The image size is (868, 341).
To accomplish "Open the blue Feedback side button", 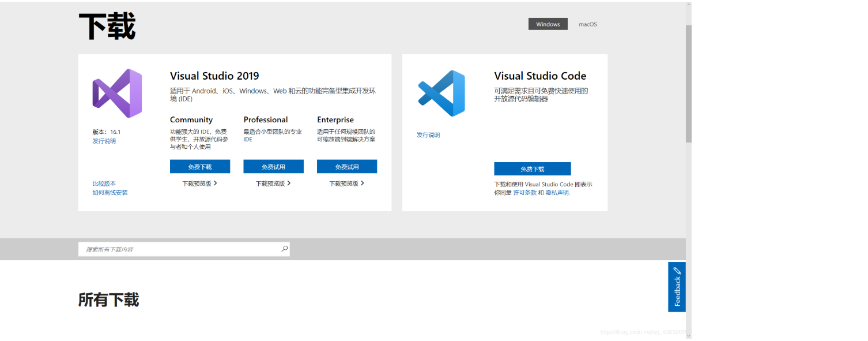I will 677,287.
